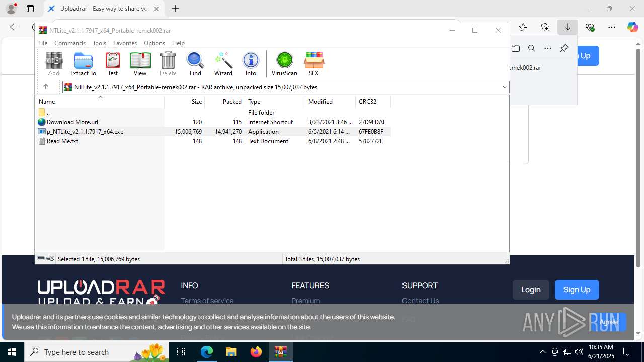Close the Uploadrar tab
Viewport: 644px width, 362px height.
(157, 9)
